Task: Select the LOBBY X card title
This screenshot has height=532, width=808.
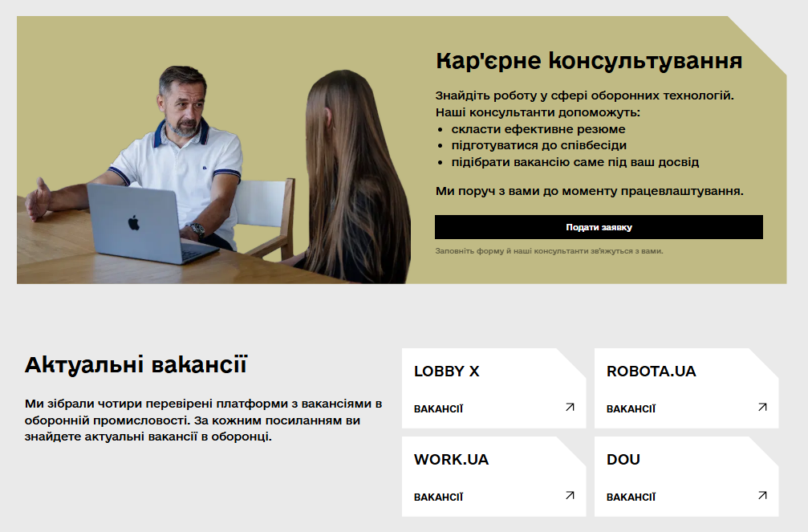Action: 447,372
